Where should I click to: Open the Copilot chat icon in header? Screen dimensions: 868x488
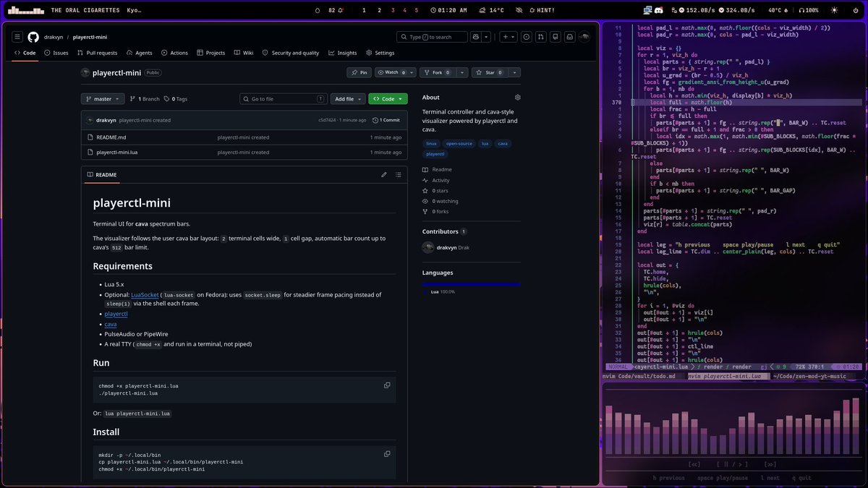(x=475, y=37)
